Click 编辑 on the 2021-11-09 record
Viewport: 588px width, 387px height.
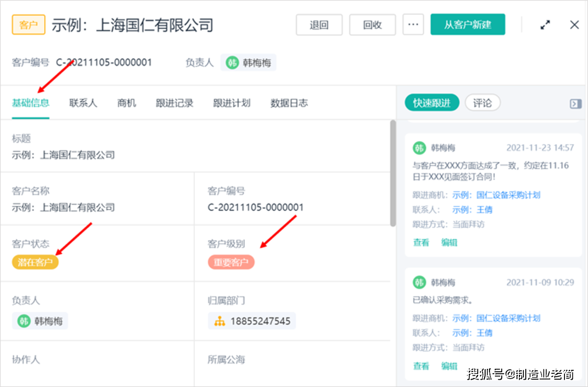tap(449, 366)
